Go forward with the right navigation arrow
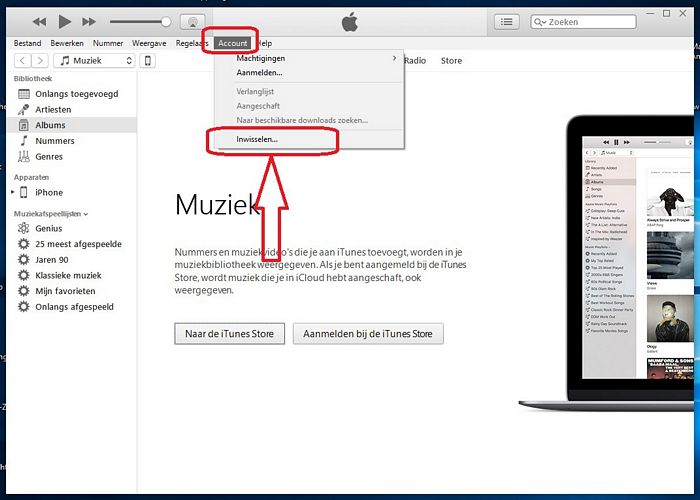This screenshot has height=500, width=700. 40,60
